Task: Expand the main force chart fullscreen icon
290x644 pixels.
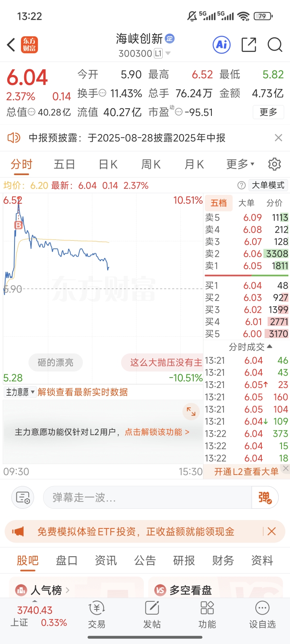Action: (191, 412)
